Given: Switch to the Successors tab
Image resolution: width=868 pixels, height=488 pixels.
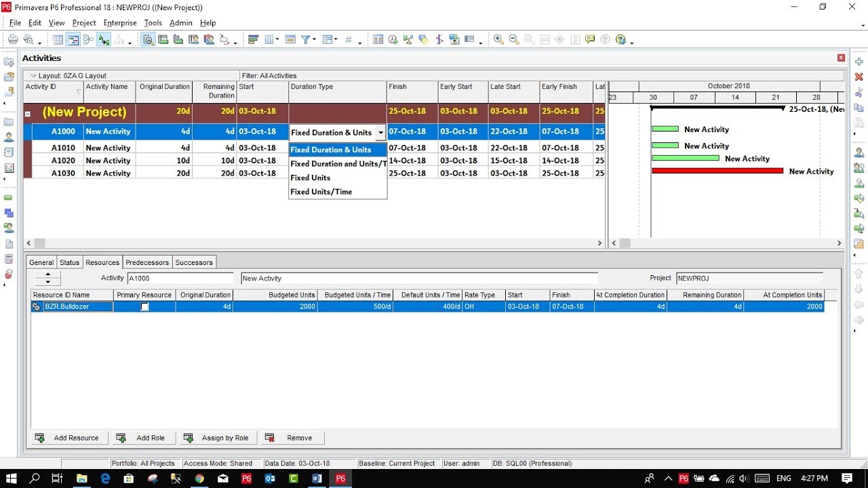Looking at the screenshot, I should pos(194,262).
